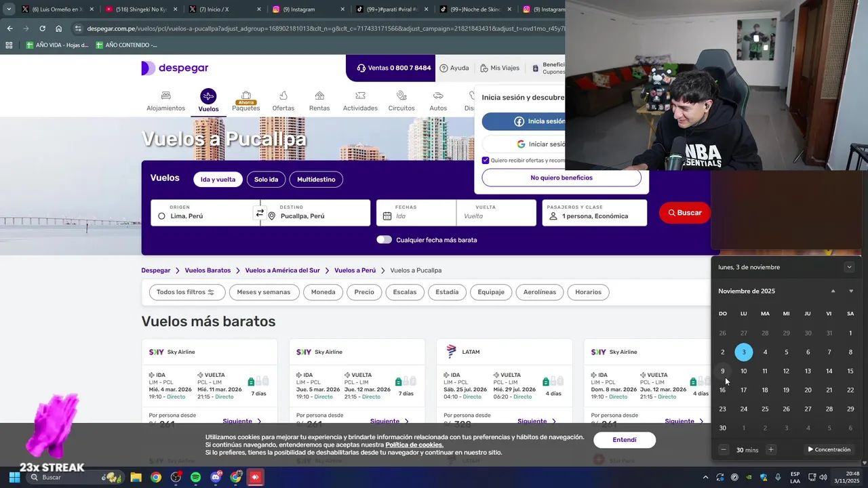Increase focus time with the plus button
This screenshot has height=488, width=868.
click(x=770, y=449)
